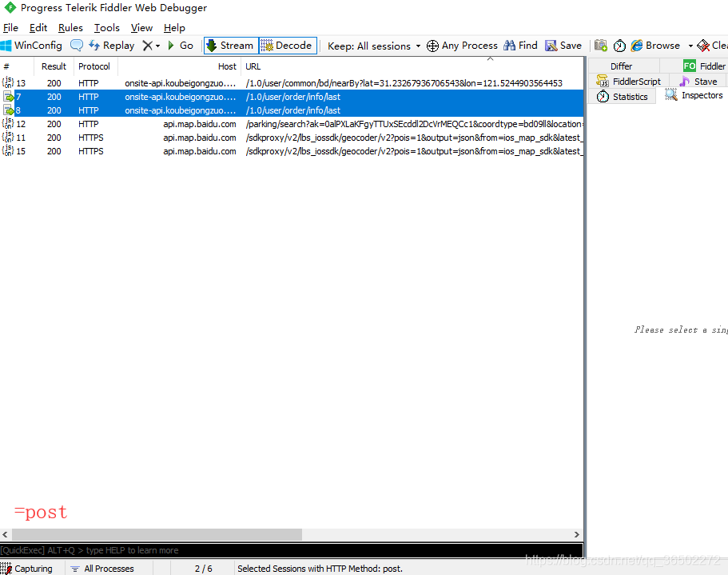Toggle the Stream mode button
The width and height of the screenshot is (728, 575).
click(x=231, y=46)
